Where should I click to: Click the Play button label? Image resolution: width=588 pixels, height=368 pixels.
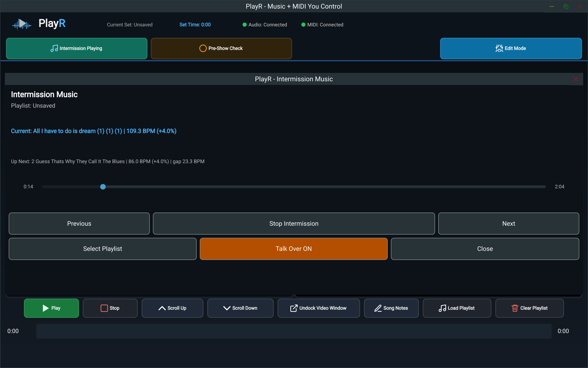56,308
